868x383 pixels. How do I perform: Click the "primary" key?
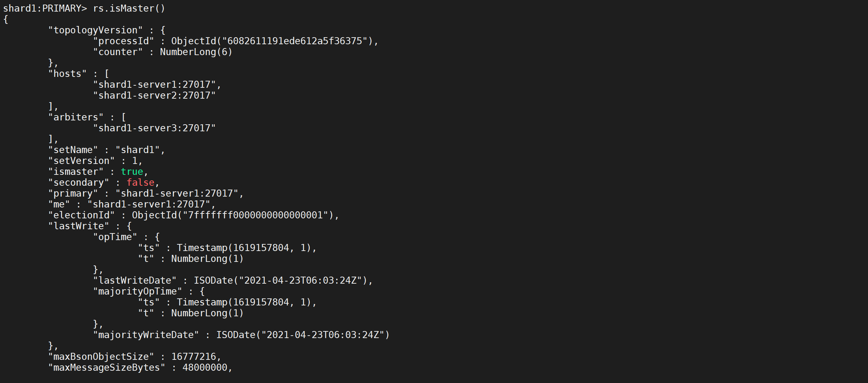point(73,193)
